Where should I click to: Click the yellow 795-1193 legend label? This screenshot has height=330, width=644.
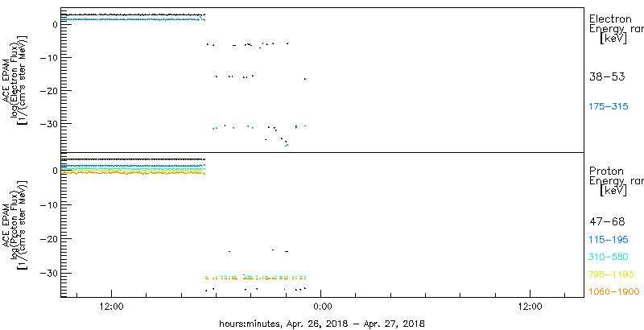point(611,274)
